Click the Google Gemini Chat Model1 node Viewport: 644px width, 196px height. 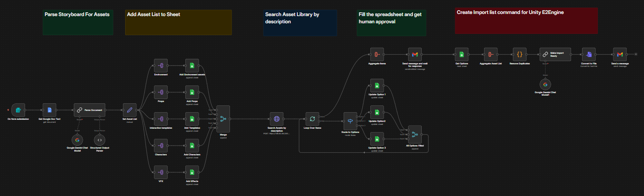click(544, 85)
